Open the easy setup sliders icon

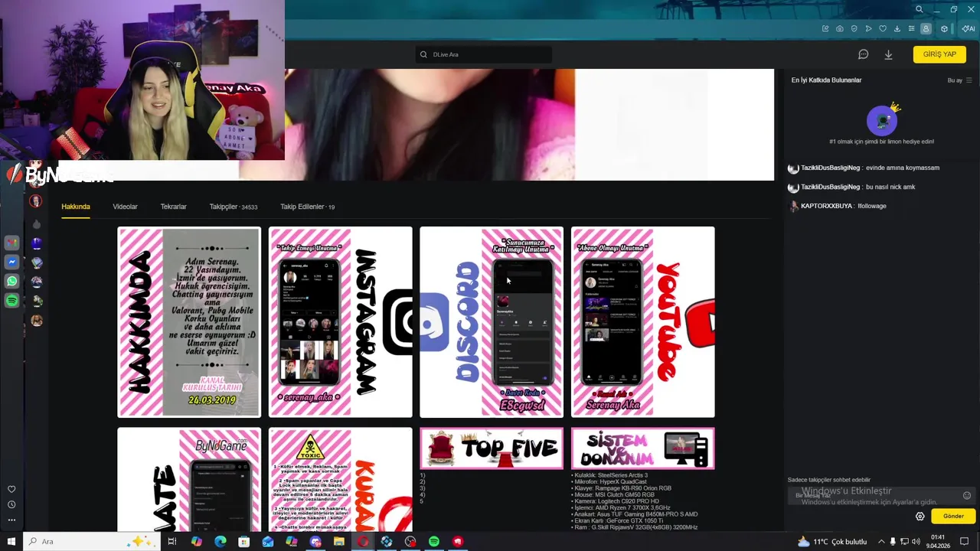[x=911, y=29]
